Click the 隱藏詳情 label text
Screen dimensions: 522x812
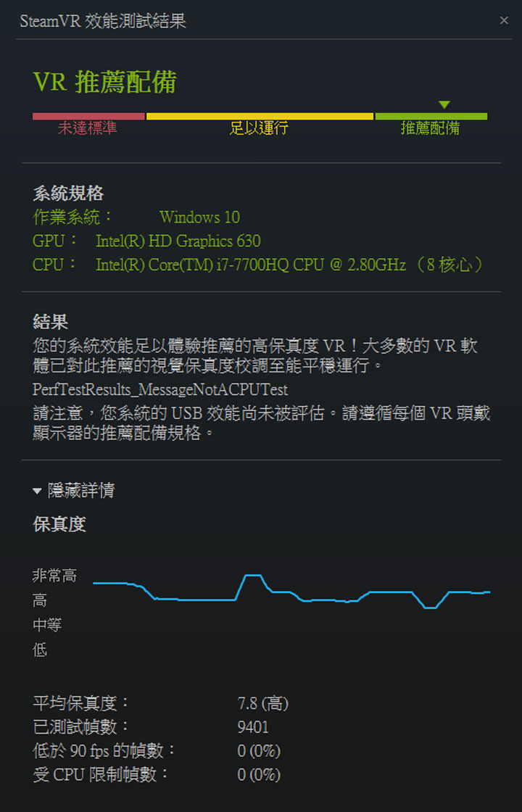80,490
